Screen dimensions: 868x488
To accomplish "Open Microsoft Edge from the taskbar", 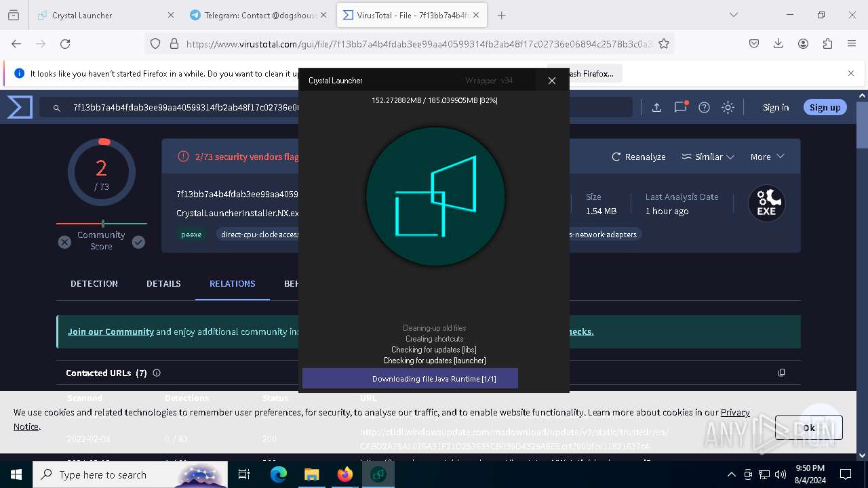I will pos(279,474).
